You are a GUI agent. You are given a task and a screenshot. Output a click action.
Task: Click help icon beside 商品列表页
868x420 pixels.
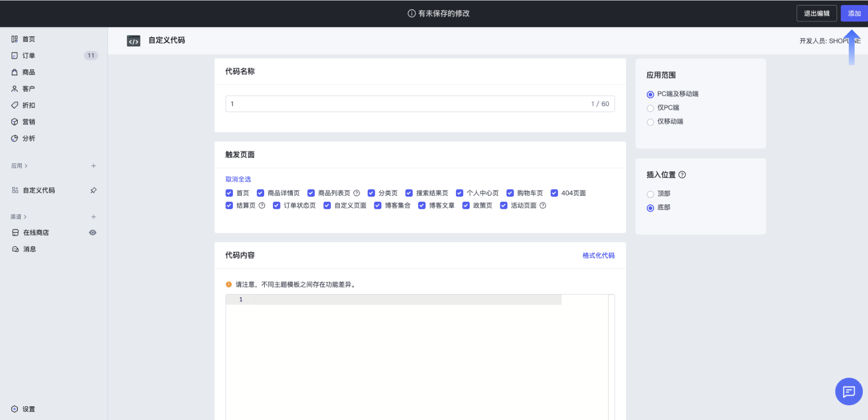pyautogui.click(x=357, y=193)
